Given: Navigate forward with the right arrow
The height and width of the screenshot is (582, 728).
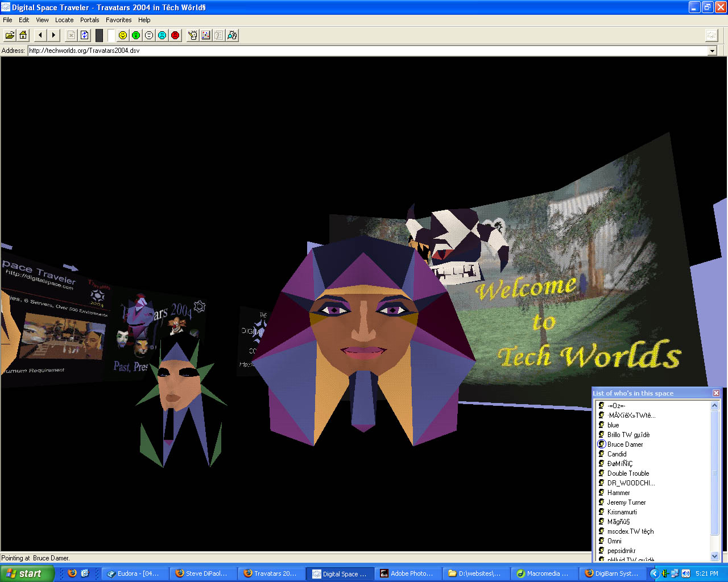Looking at the screenshot, I should click(53, 35).
